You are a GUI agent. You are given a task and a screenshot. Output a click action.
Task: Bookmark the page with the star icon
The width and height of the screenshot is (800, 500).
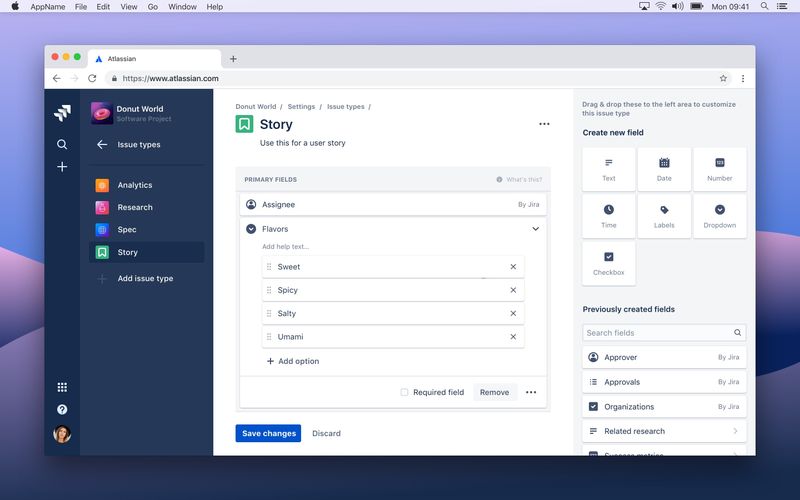pos(723,79)
